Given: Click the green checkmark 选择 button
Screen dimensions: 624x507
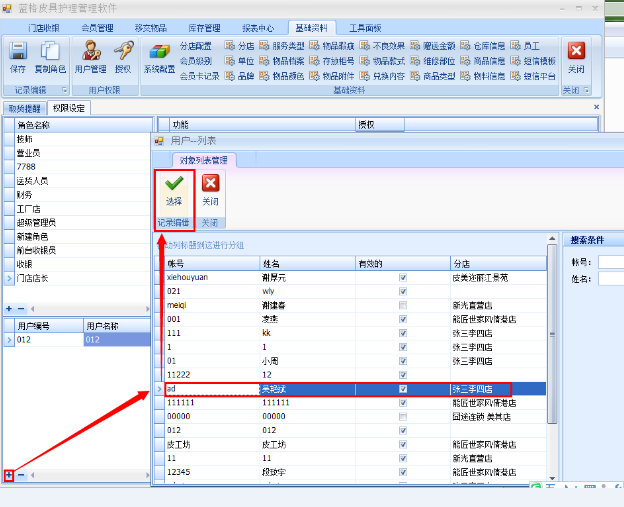Looking at the screenshot, I should (173, 190).
